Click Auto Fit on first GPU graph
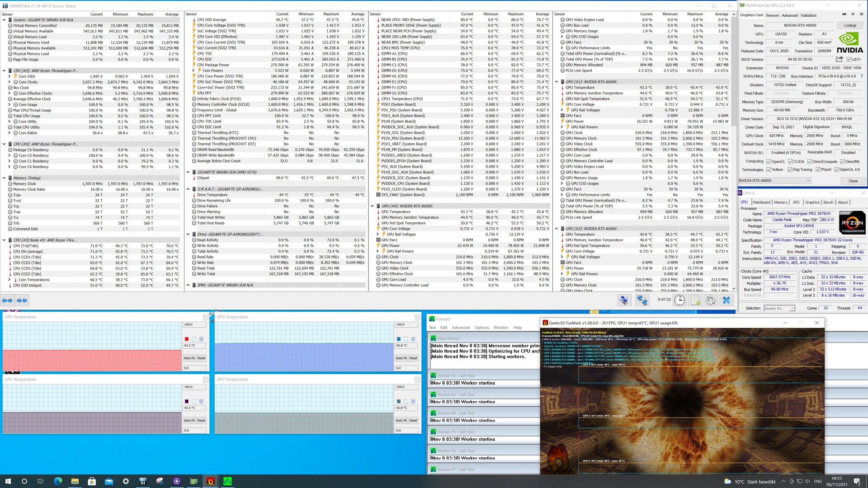This screenshot has width=868, height=488. (x=189, y=358)
